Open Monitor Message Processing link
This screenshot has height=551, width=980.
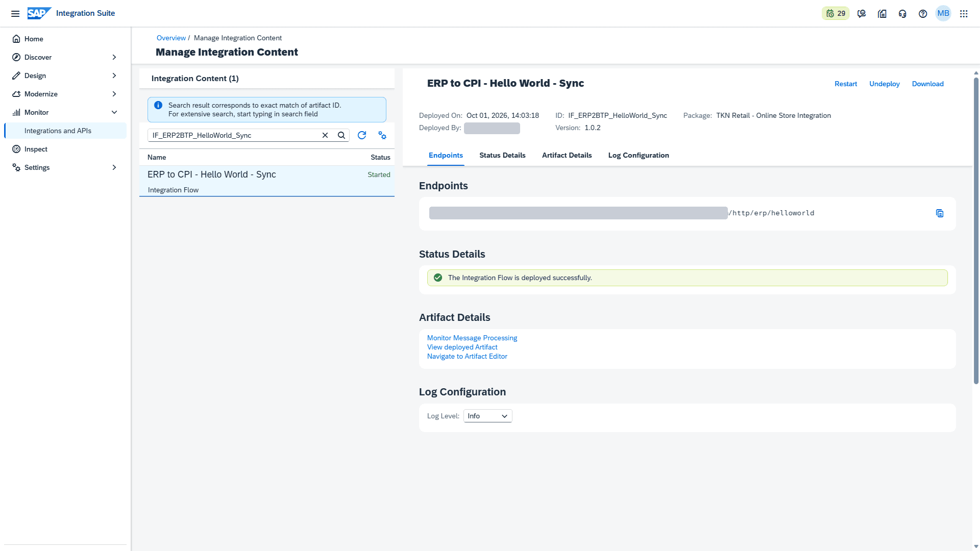472,338
